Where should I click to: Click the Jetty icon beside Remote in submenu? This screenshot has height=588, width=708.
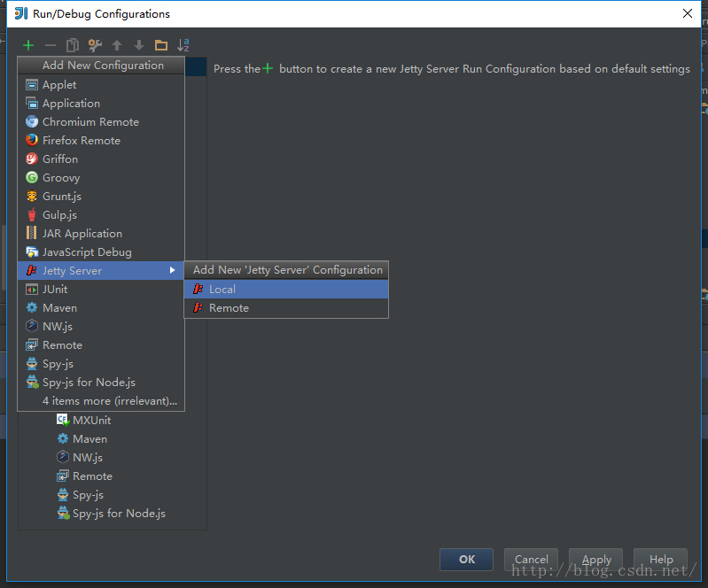pos(198,308)
